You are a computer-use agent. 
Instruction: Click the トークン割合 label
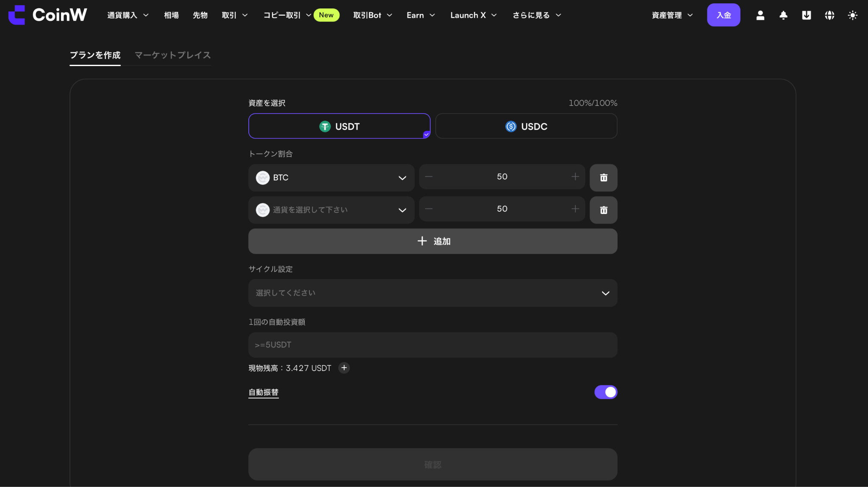270,154
